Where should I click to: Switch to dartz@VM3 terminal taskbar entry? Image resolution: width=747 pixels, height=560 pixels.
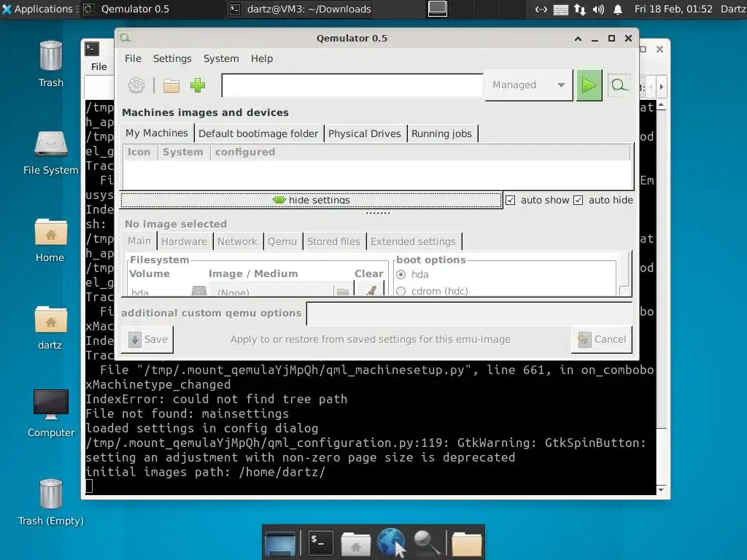(300, 9)
